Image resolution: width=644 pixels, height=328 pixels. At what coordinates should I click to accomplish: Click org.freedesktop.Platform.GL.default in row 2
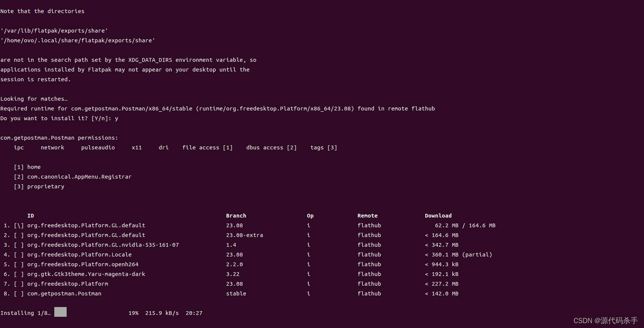[86, 235]
